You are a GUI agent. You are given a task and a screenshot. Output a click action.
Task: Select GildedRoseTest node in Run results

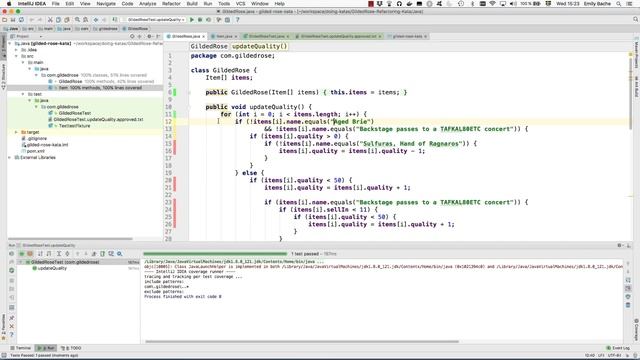[64, 262]
